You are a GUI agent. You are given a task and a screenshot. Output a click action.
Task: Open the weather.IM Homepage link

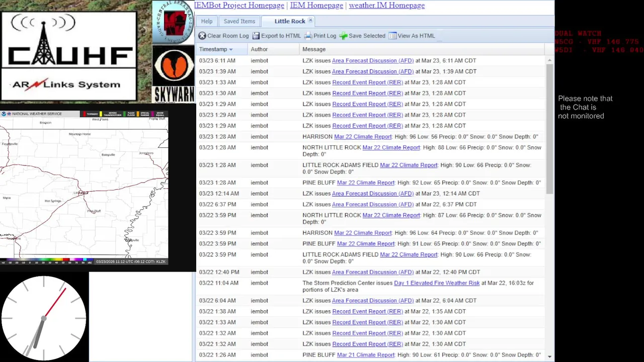(386, 5)
